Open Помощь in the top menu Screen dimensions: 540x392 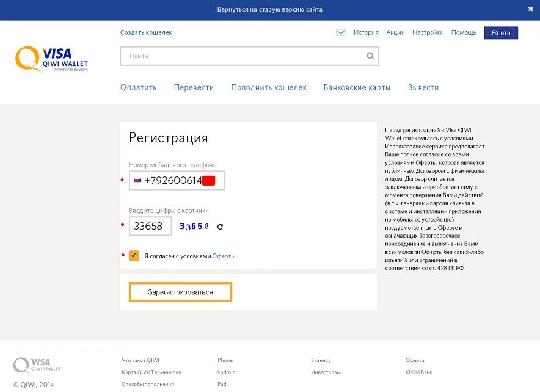click(x=464, y=32)
